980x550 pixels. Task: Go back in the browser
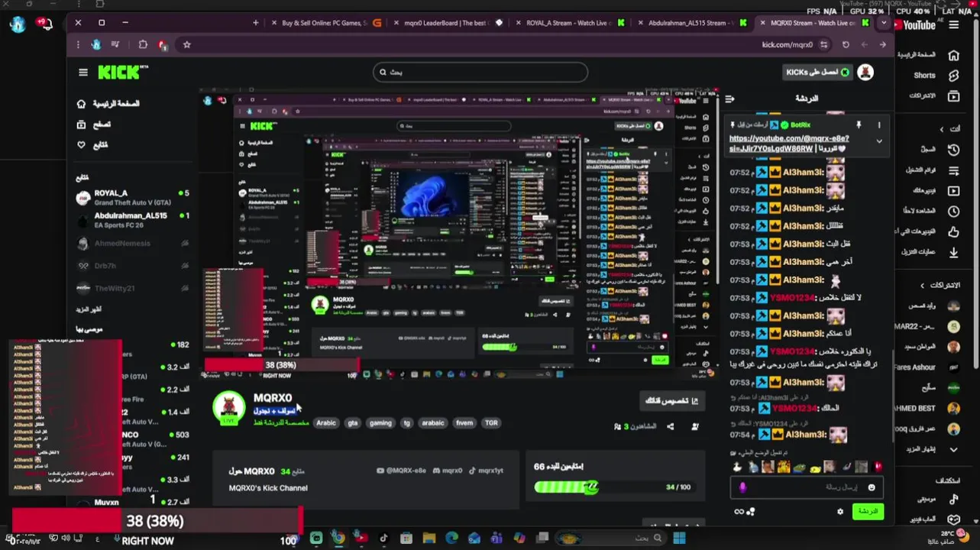882,45
